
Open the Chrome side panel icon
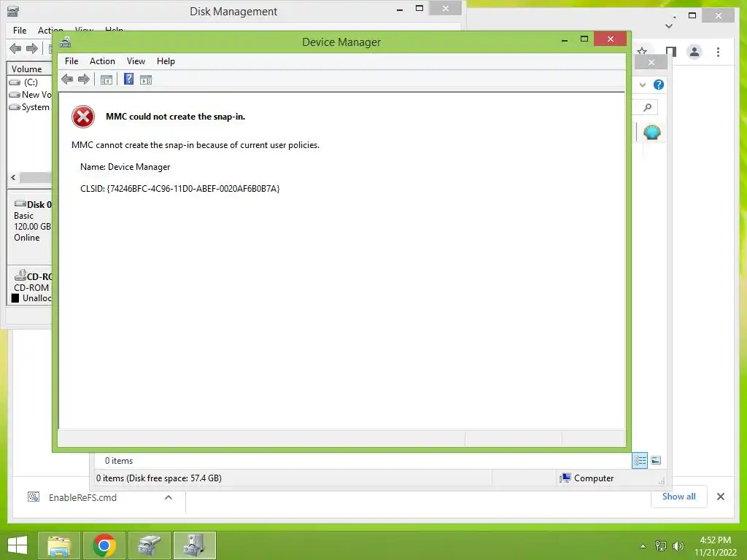point(671,52)
